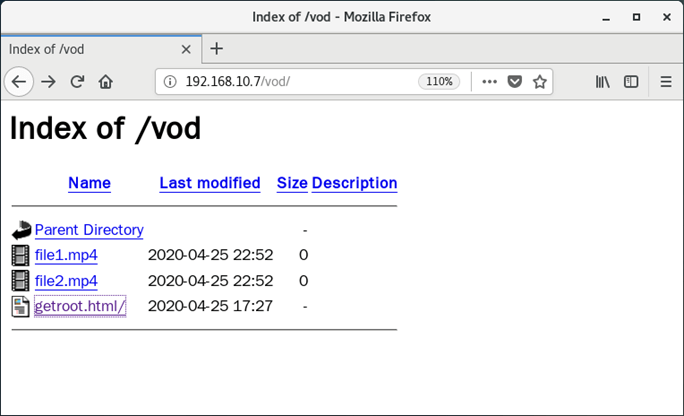This screenshot has height=416, width=684.
Task: Open the getroot.html/ directory link
Action: coord(80,306)
